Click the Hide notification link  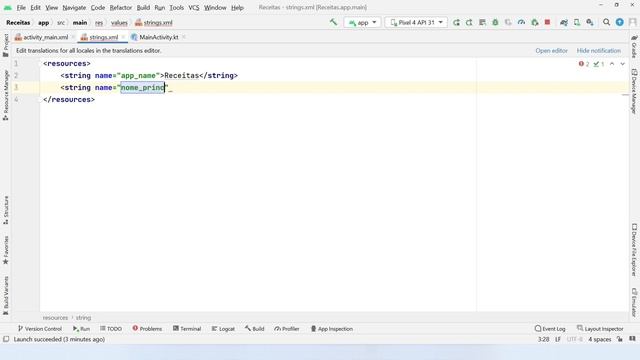coord(599,51)
